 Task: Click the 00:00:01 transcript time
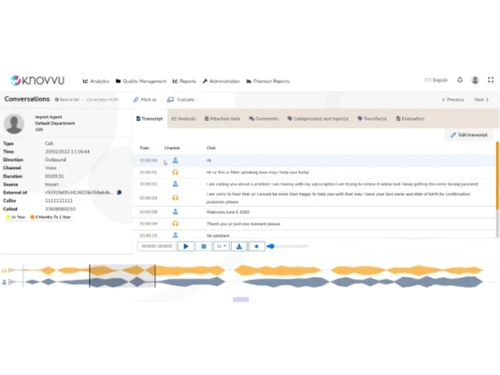148,172
